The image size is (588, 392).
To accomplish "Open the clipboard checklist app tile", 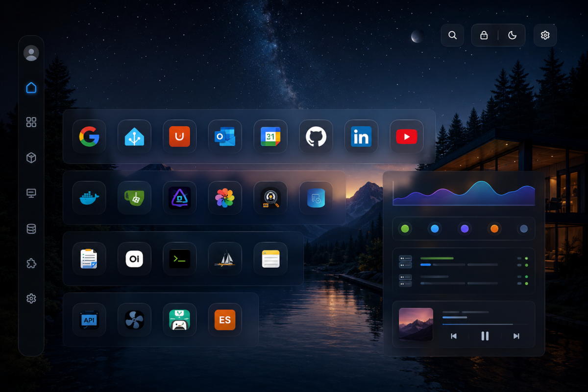I will 89,259.
